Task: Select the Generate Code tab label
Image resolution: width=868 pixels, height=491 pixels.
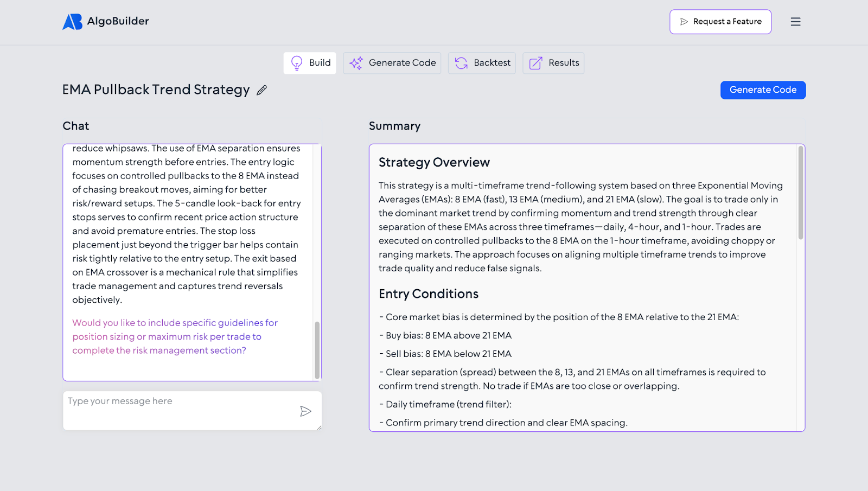Action: 402,63
